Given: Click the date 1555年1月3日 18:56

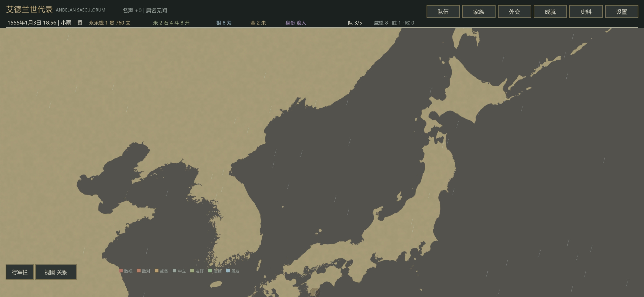Looking at the screenshot, I should [x=32, y=23].
